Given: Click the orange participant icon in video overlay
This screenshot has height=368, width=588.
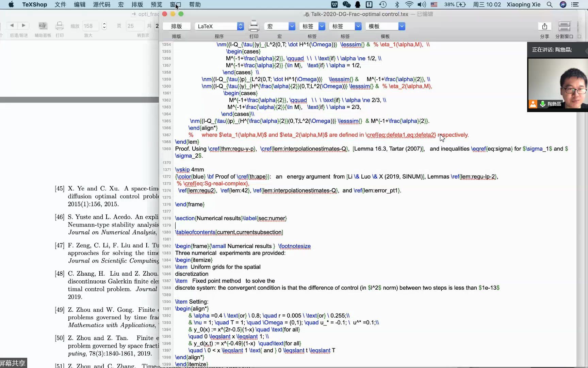Looking at the screenshot, I should tap(533, 104).
